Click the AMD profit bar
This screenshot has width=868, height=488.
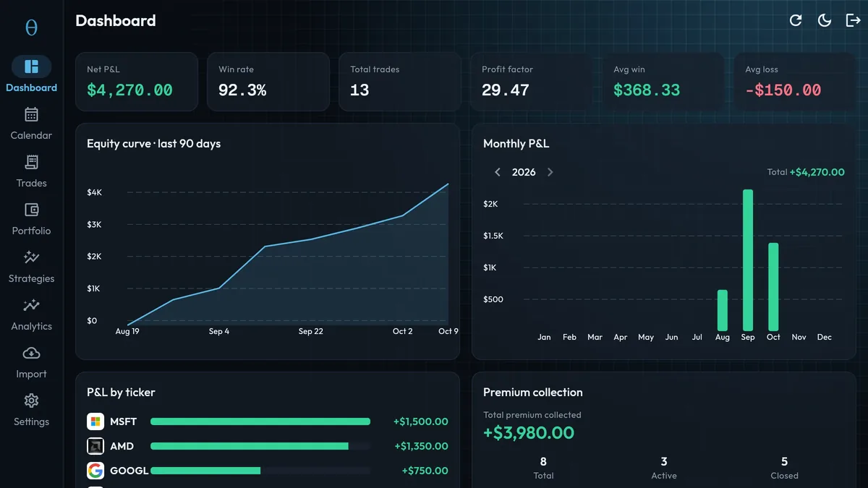click(250, 446)
